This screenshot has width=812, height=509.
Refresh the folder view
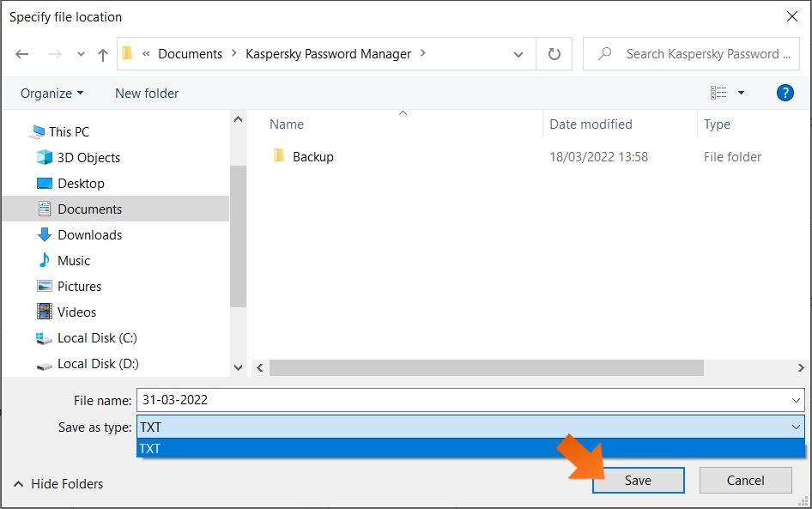[x=554, y=54]
